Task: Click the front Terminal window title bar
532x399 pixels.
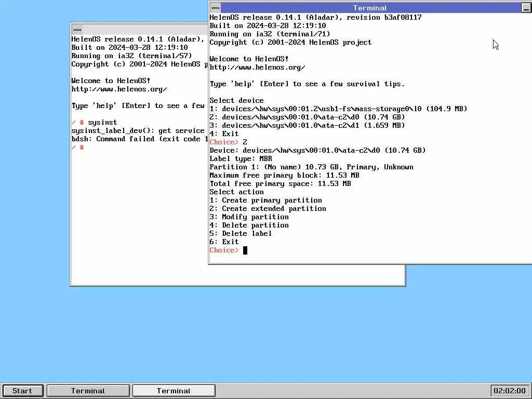Action: point(370,7)
